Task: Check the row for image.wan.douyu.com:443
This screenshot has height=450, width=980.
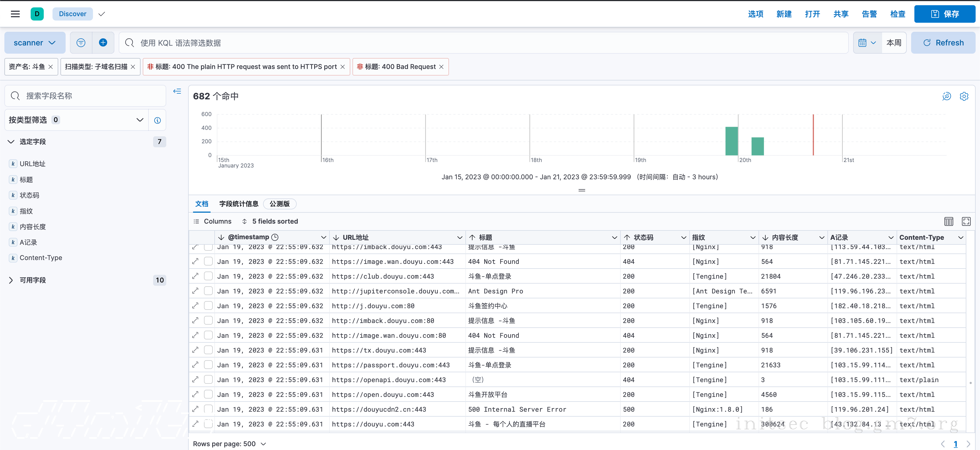Action: [x=208, y=261]
